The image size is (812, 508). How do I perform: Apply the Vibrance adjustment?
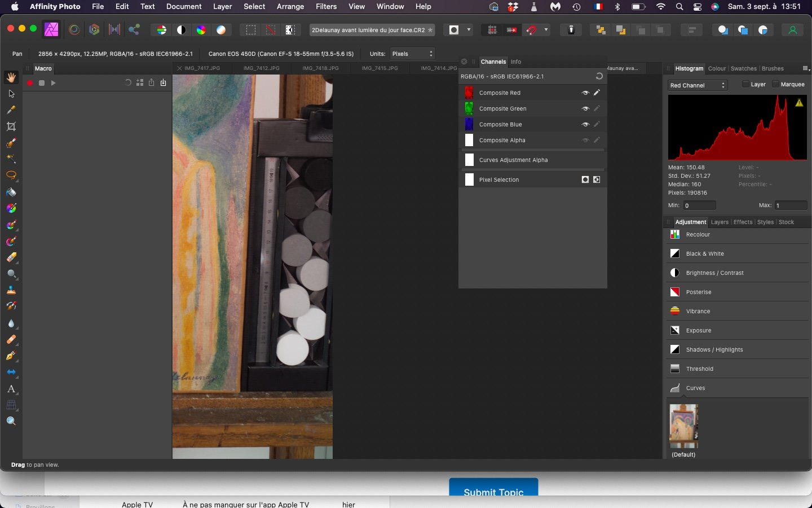(x=738, y=312)
